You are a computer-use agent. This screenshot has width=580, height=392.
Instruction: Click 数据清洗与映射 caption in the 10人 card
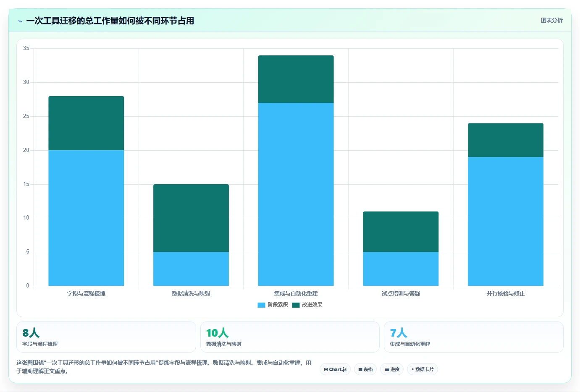coord(223,344)
